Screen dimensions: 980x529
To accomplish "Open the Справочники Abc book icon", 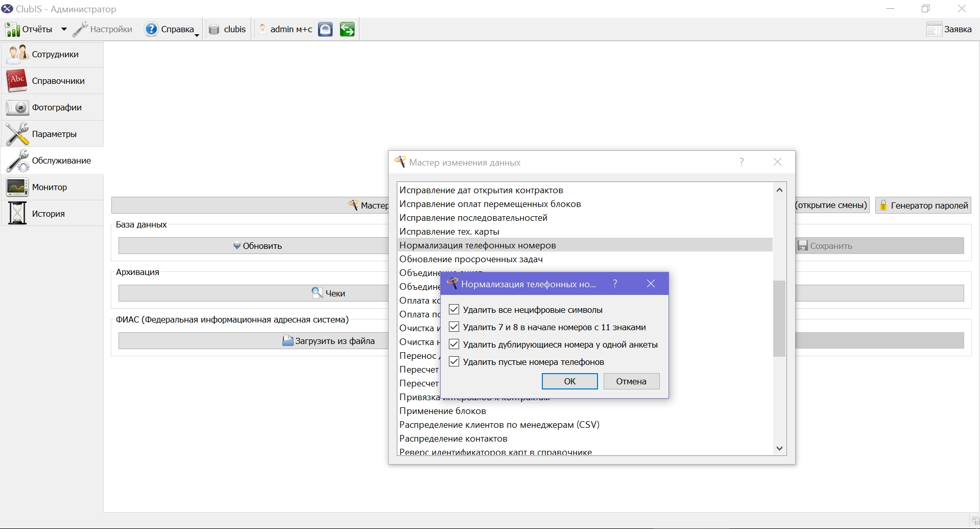I will [x=17, y=80].
